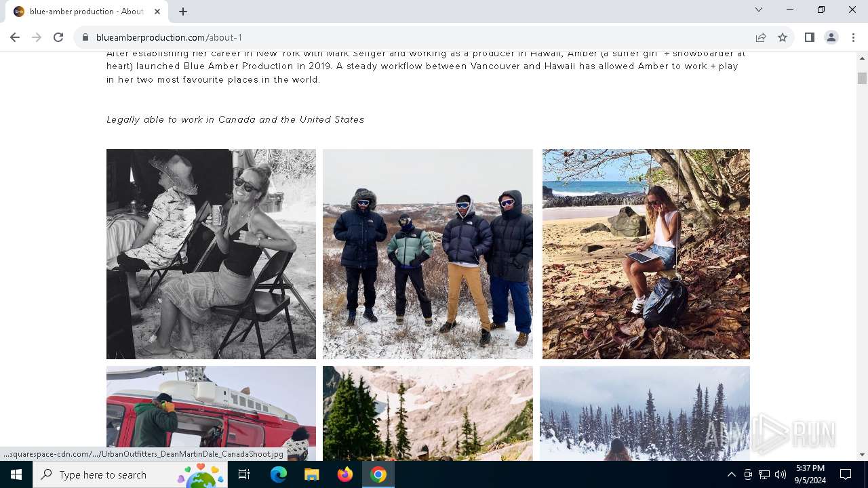Open Chrome three-dot menu

coord(853,37)
